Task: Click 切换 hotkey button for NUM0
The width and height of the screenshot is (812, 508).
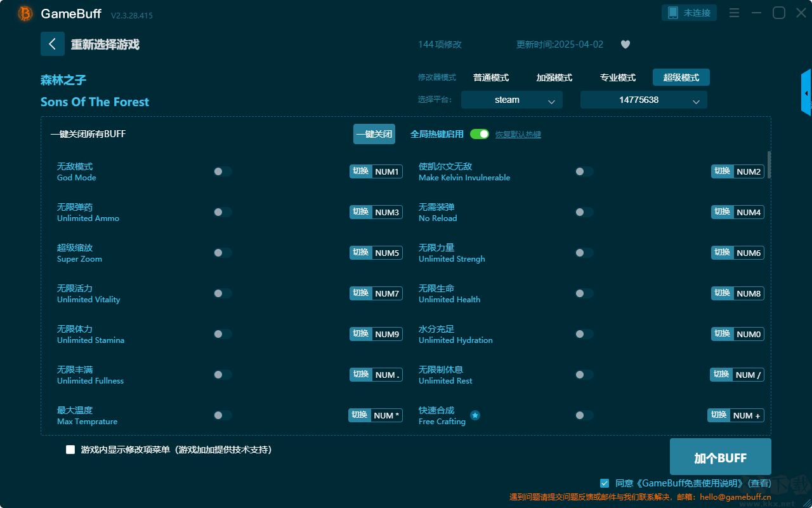Action: coord(723,334)
